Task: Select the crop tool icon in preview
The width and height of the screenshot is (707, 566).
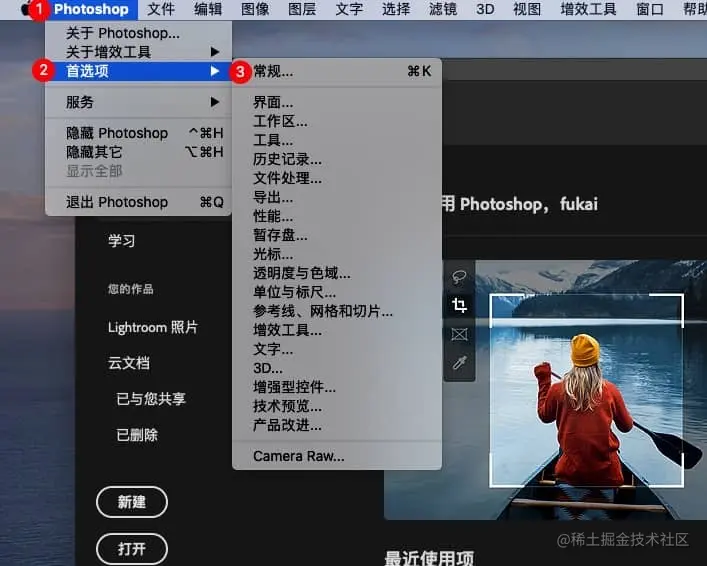Action: click(x=459, y=305)
